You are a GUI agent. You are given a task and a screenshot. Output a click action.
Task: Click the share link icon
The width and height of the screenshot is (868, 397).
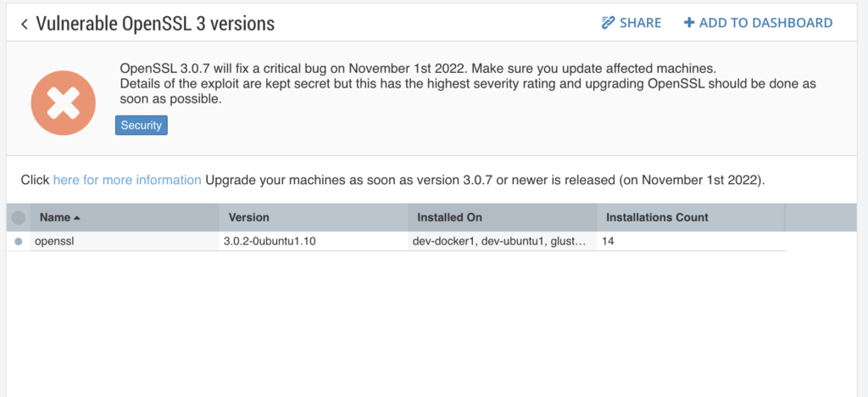click(608, 23)
